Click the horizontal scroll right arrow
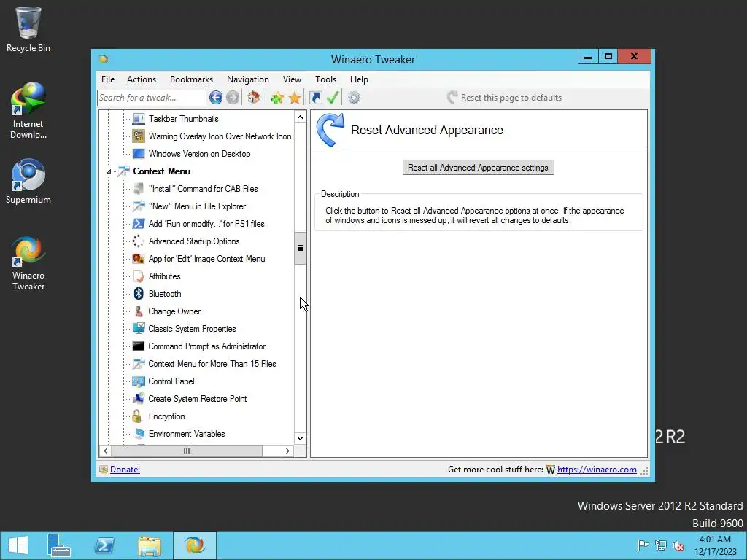This screenshot has height=560, width=747. tap(287, 451)
